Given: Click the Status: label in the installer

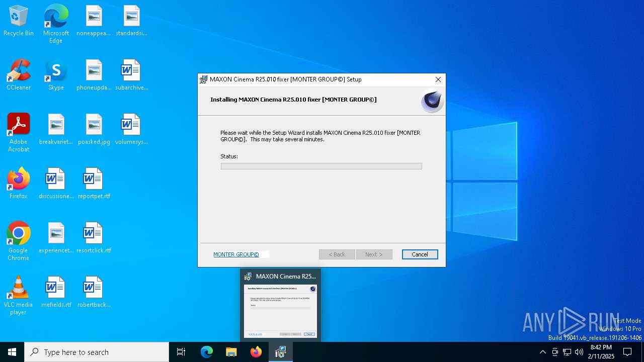Looking at the screenshot, I should coord(229,156).
